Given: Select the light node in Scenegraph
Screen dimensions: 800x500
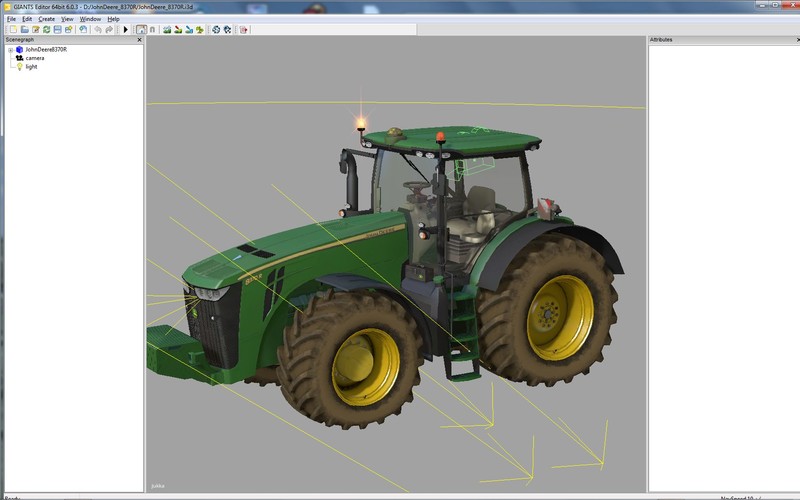Looking at the screenshot, I should (31, 67).
